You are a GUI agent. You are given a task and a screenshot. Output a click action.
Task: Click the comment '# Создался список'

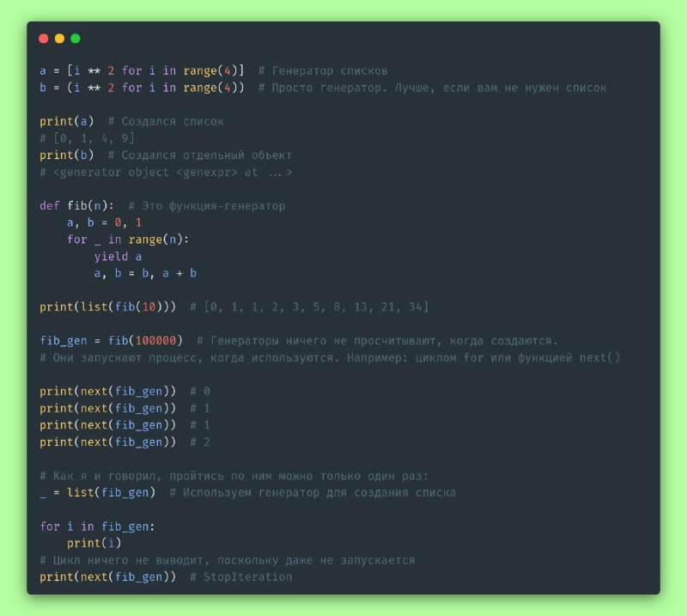tap(166, 121)
